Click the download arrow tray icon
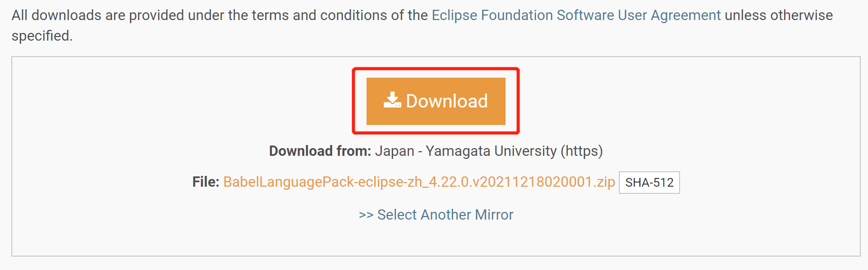Screen dimensions: 868x270 click(392, 100)
